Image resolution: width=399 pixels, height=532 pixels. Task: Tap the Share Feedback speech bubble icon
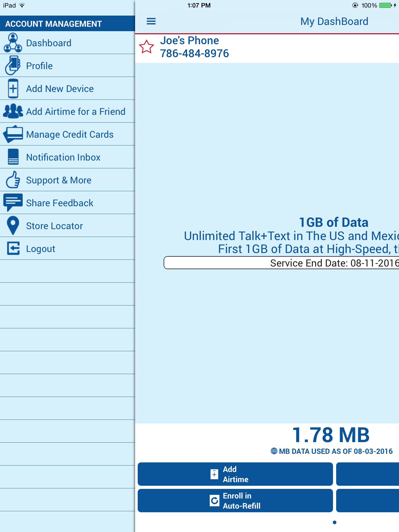click(x=13, y=203)
